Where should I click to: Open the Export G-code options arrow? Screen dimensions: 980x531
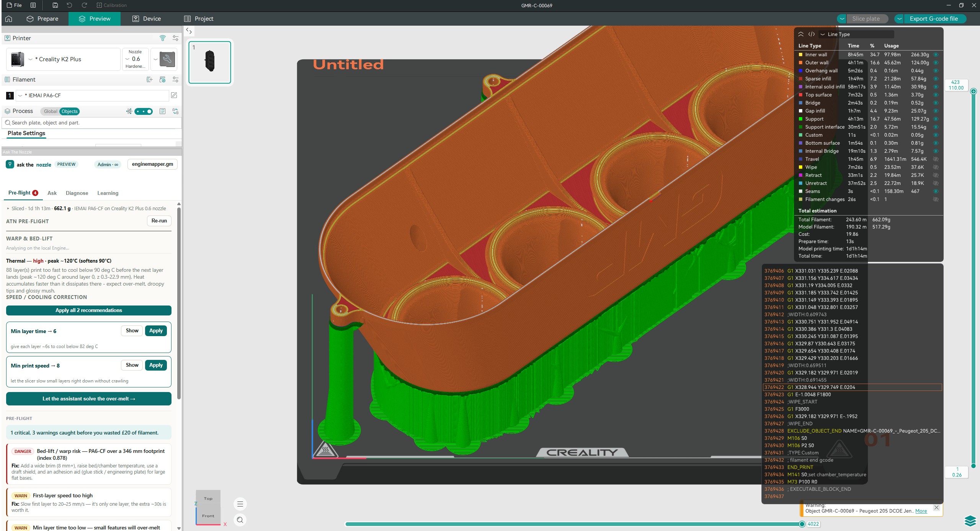[x=900, y=19]
